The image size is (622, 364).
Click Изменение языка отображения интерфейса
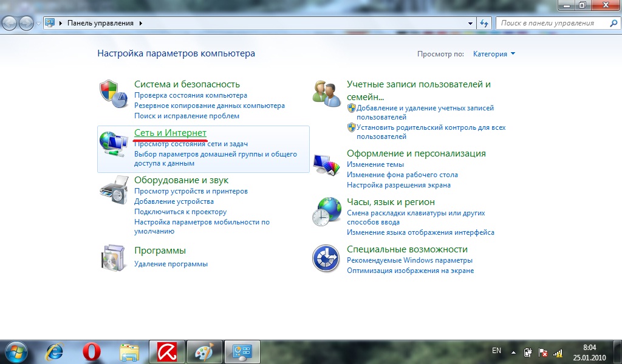(x=420, y=232)
